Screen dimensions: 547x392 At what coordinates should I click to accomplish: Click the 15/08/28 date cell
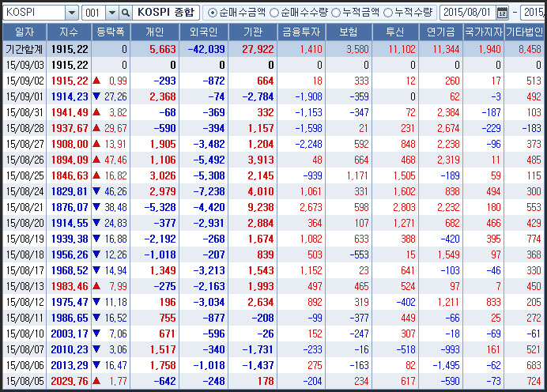pyautogui.click(x=25, y=128)
